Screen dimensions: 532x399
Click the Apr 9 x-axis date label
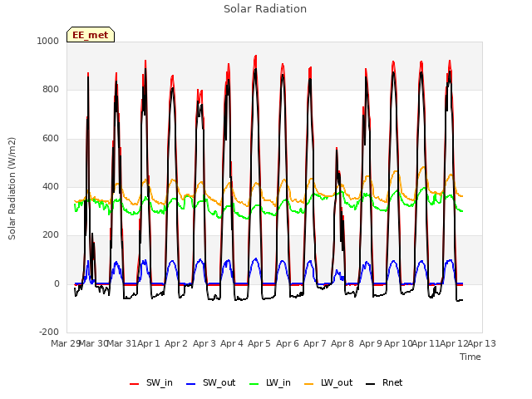(x=371, y=343)
